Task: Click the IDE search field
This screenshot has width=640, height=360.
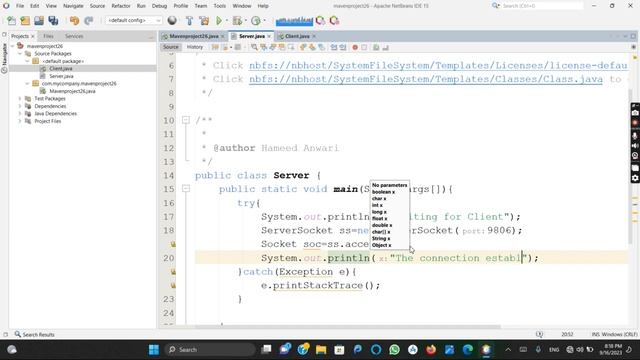Action: [542, 6]
